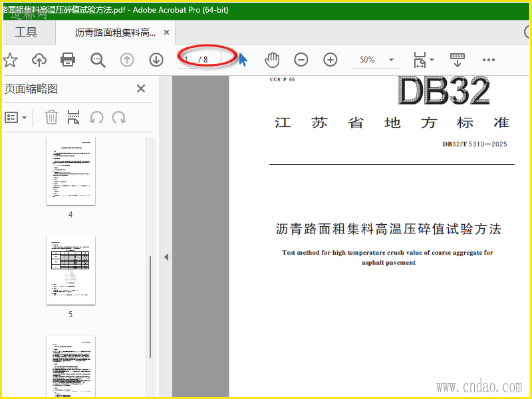The width and height of the screenshot is (532, 399).
Task: Select the hand pan tool
Action: point(272,60)
